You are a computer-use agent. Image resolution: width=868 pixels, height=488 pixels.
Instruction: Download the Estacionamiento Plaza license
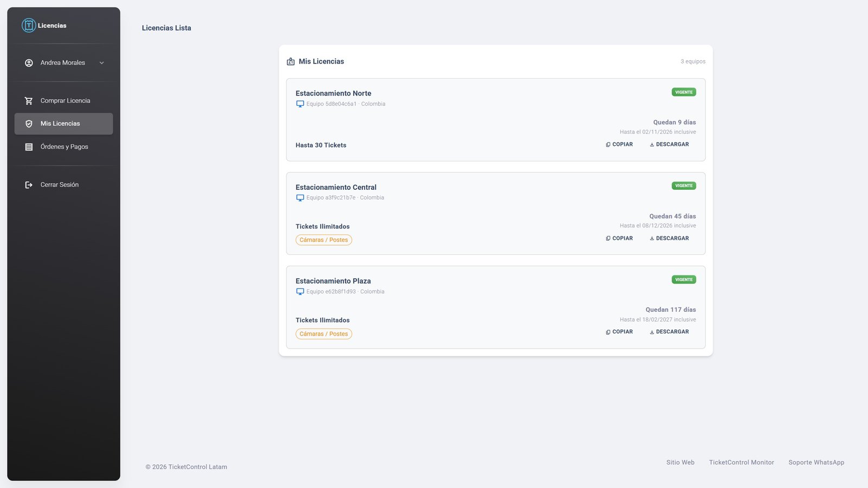click(669, 332)
